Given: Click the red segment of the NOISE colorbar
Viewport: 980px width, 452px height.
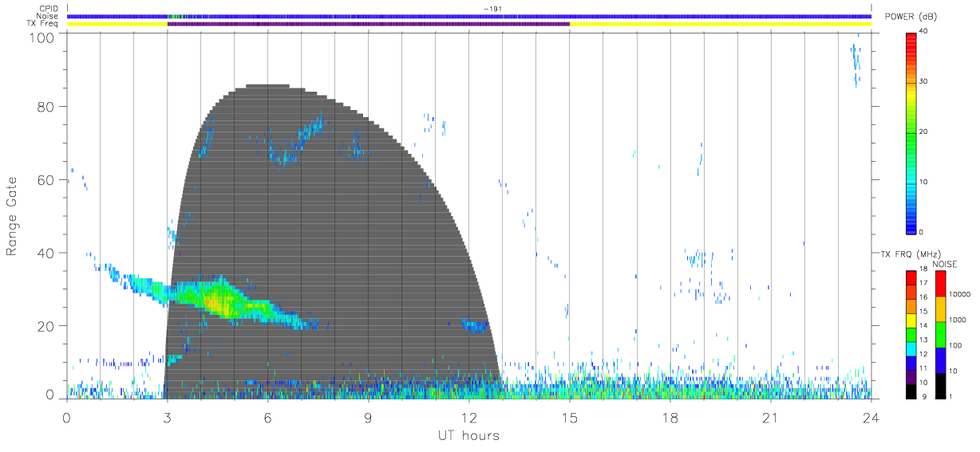Looking at the screenshot, I should 940,284.
